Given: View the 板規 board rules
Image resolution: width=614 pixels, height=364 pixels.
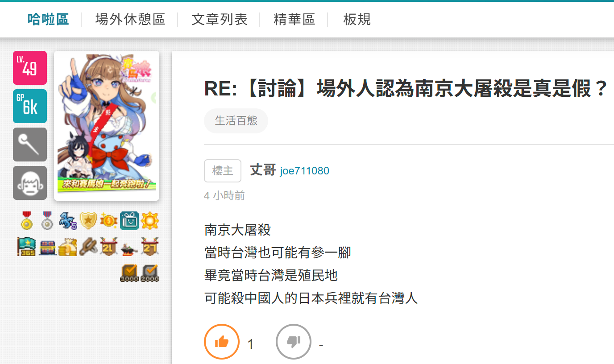Looking at the screenshot, I should click(x=357, y=19).
